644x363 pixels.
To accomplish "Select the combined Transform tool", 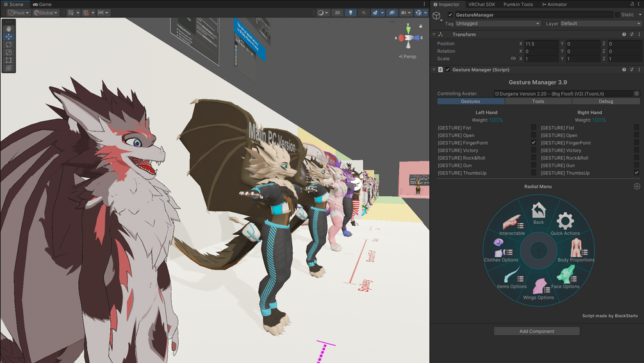I will 8,68.
